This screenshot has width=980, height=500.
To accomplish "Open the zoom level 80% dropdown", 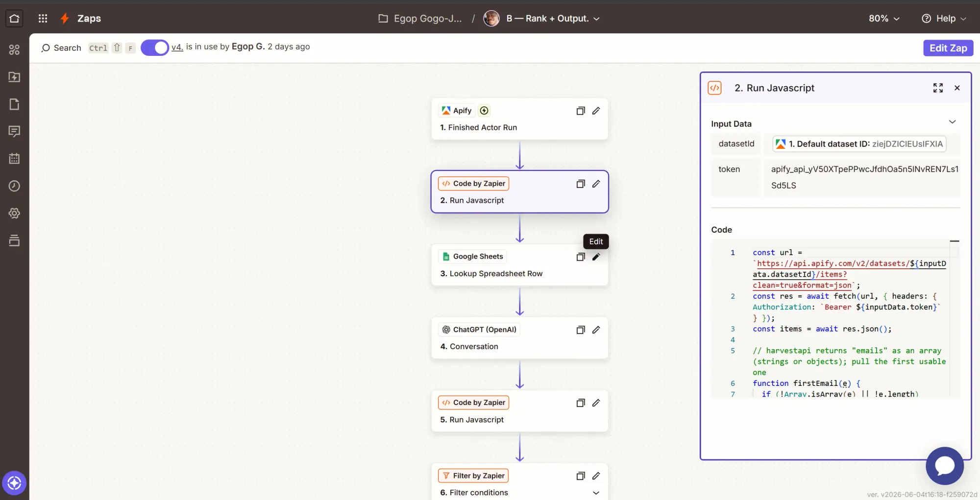I will coord(884,19).
